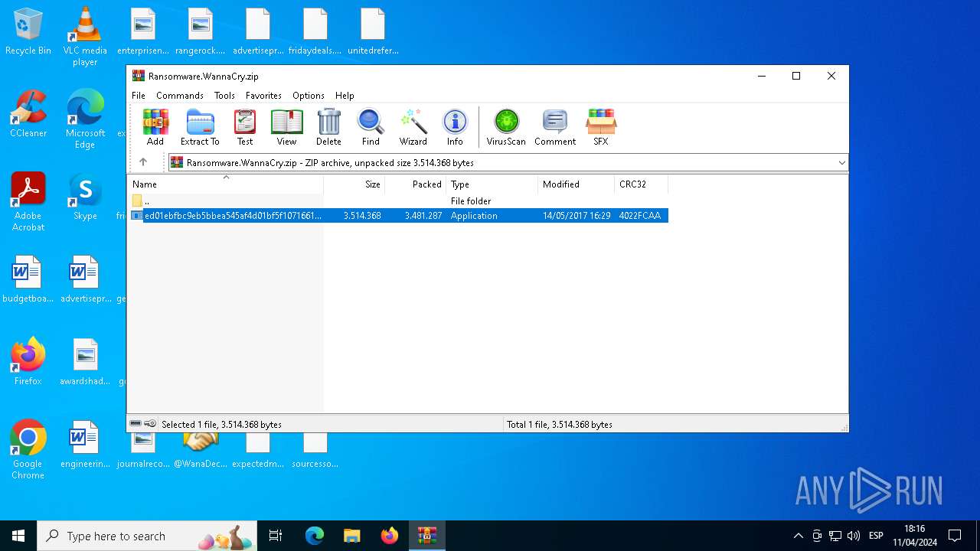
Task: Select the ed01ebfbc9eb5bbea545... application file
Action: (398, 216)
